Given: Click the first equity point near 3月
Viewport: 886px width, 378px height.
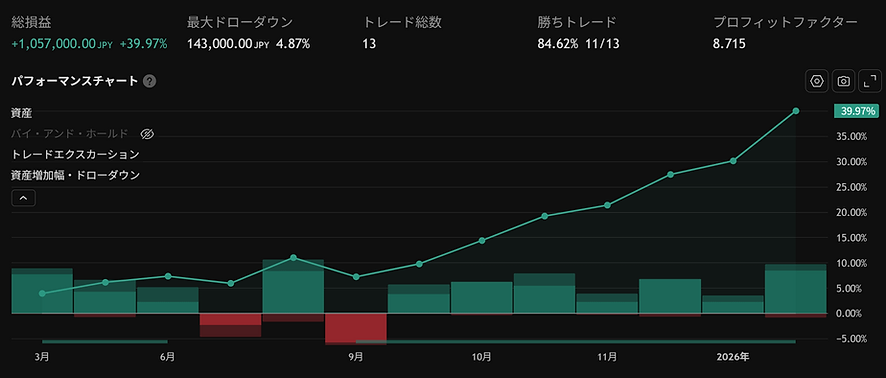Looking at the screenshot, I should click(42, 293).
